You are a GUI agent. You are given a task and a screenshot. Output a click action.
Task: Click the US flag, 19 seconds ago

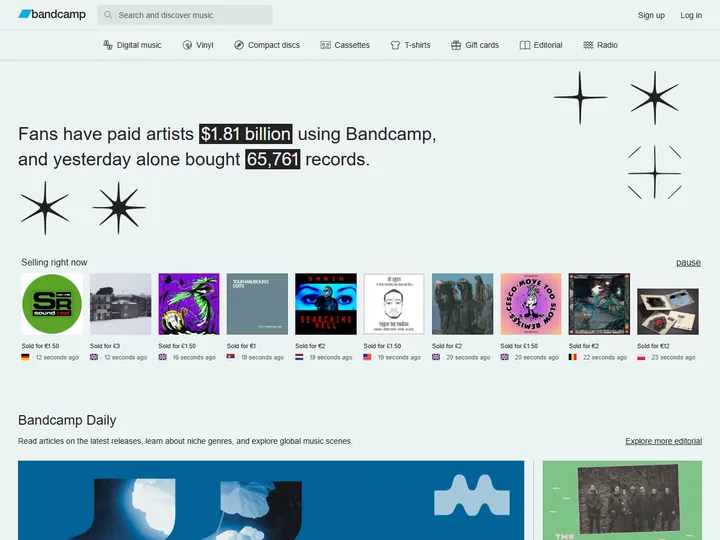click(367, 357)
